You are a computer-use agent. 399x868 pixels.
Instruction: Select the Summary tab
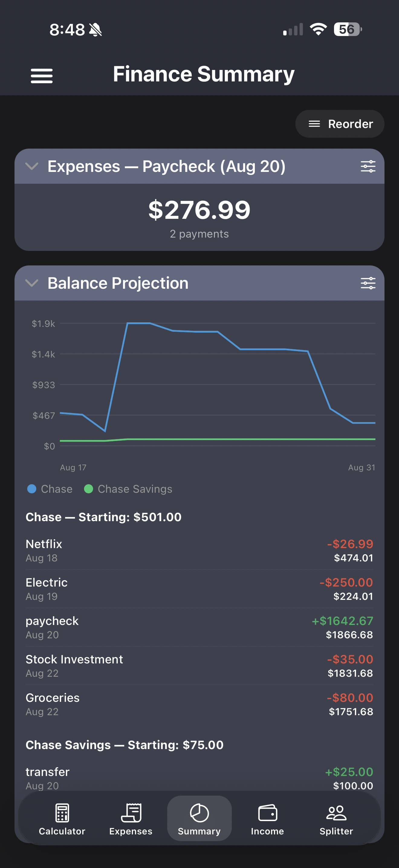tap(199, 818)
